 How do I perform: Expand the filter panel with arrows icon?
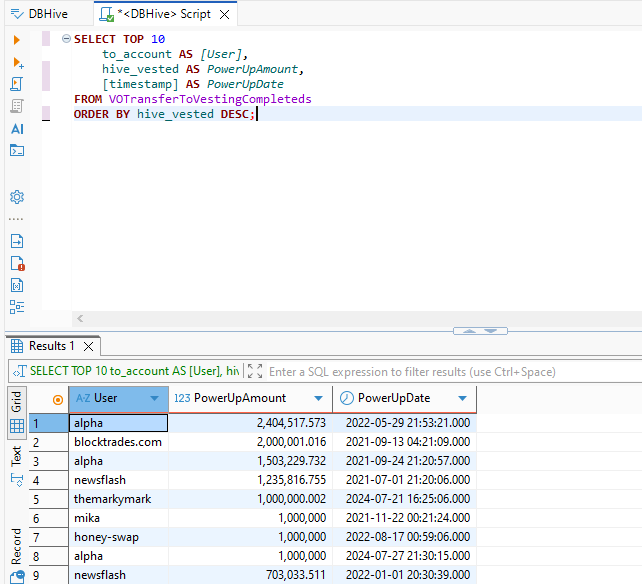255,371
